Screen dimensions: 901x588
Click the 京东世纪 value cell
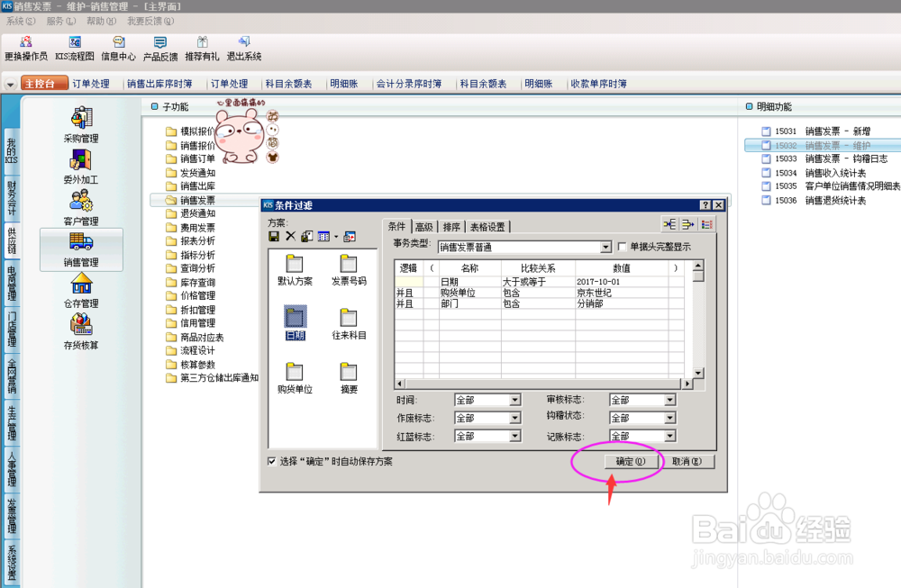[621, 293]
